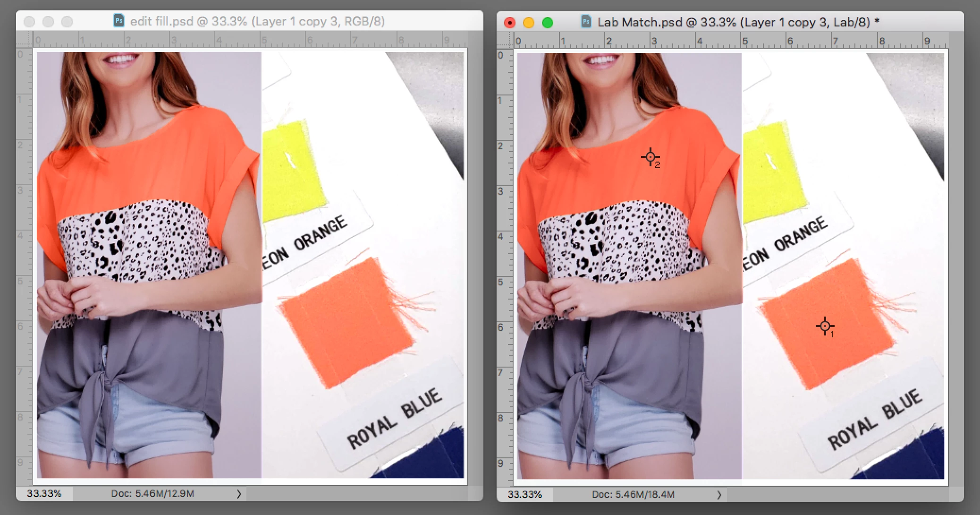Close the Lab Match.psd window
The width and height of the screenshot is (980, 515).
coord(510,23)
